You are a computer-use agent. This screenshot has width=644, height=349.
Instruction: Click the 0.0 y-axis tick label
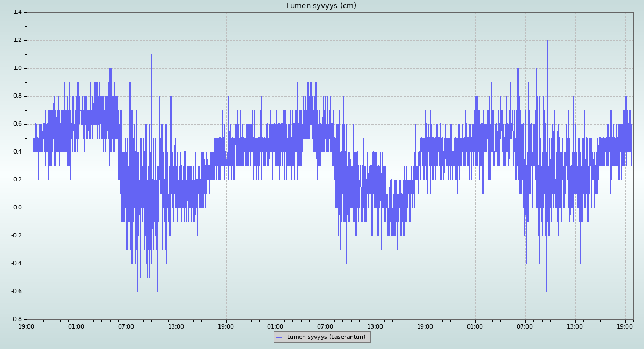(17, 208)
